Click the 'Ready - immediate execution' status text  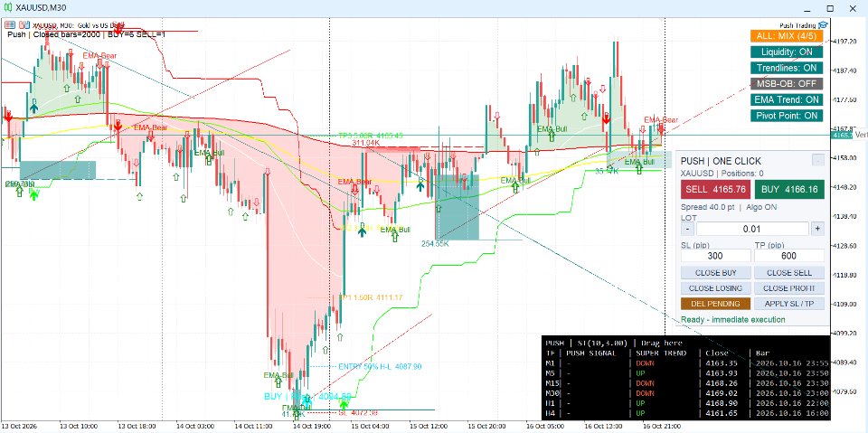click(x=733, y=319)
